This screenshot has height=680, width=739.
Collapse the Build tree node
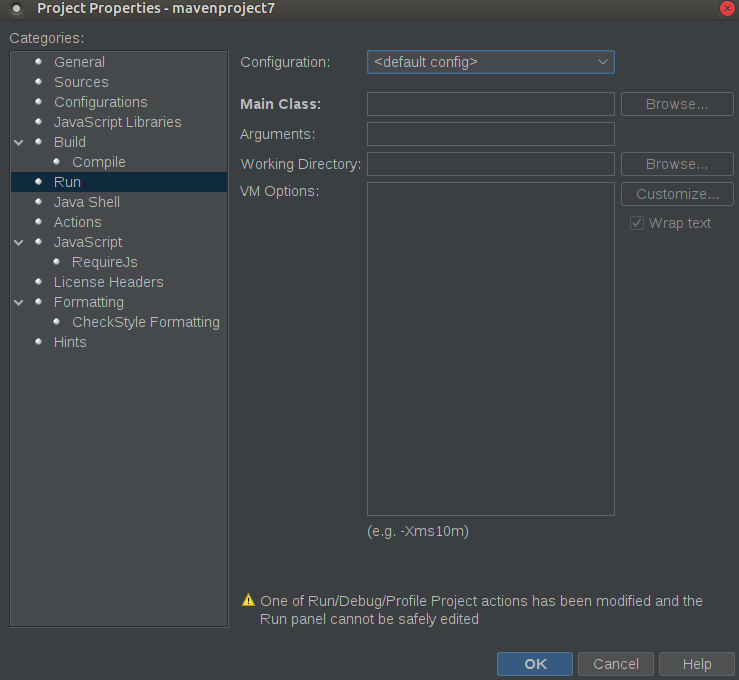tap(19, 142)
